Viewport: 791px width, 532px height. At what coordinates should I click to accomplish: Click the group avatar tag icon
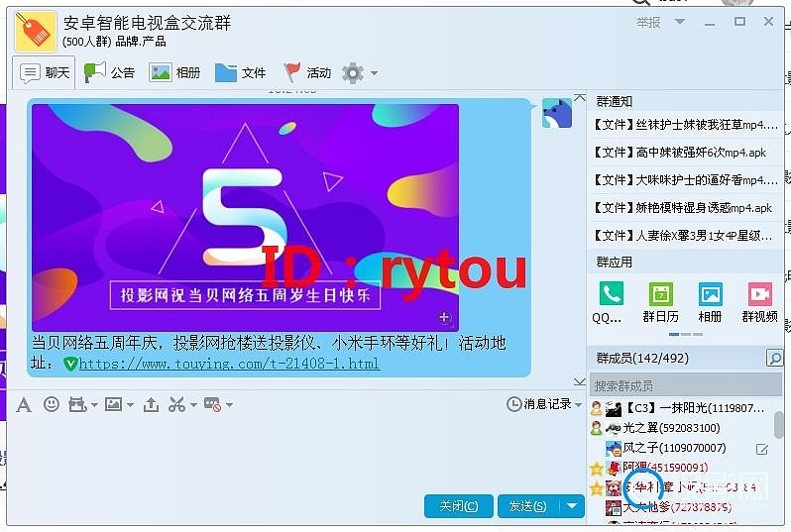click(x=35, y=33)
